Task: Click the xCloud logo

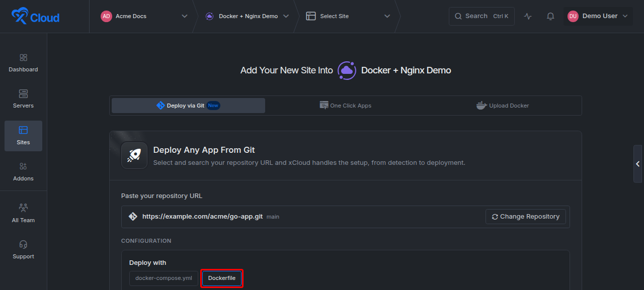Action: 35,16
